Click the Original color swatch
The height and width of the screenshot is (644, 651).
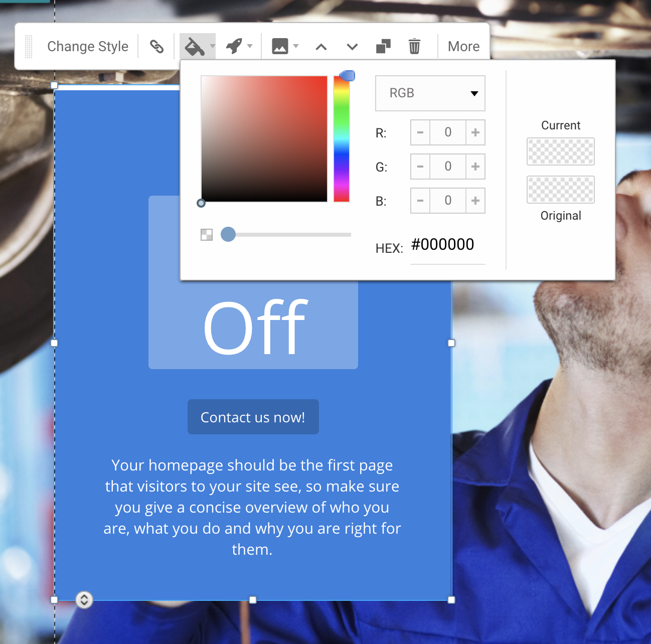(x=560, y=190)
